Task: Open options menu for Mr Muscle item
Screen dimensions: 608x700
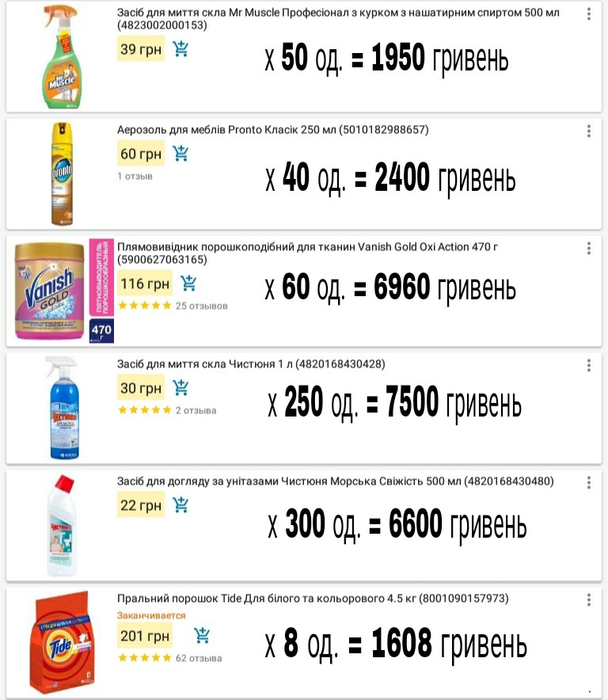Action: pos(588,15)
